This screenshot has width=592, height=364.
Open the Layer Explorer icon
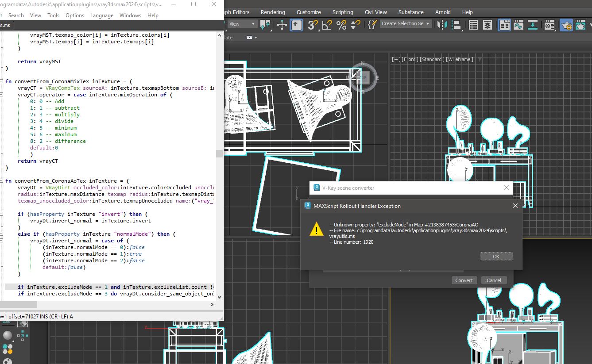pos(488,25)
